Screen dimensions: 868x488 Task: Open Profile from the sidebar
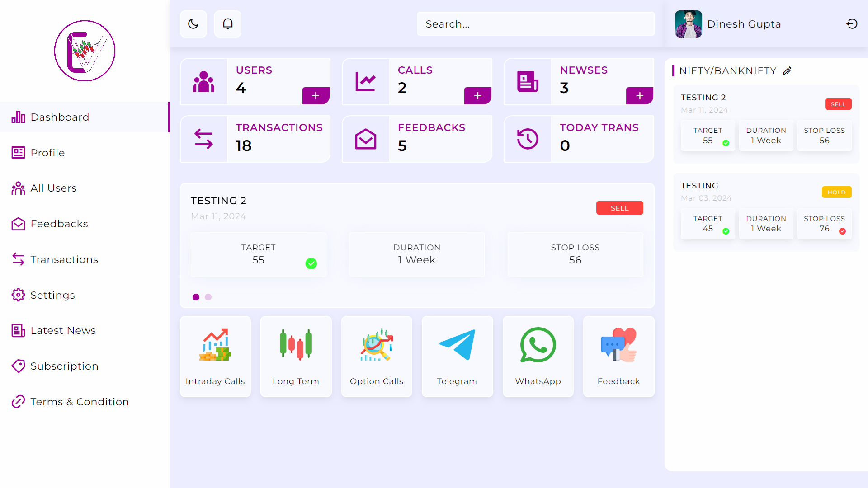pyautogui.click(x=85, y=153)
